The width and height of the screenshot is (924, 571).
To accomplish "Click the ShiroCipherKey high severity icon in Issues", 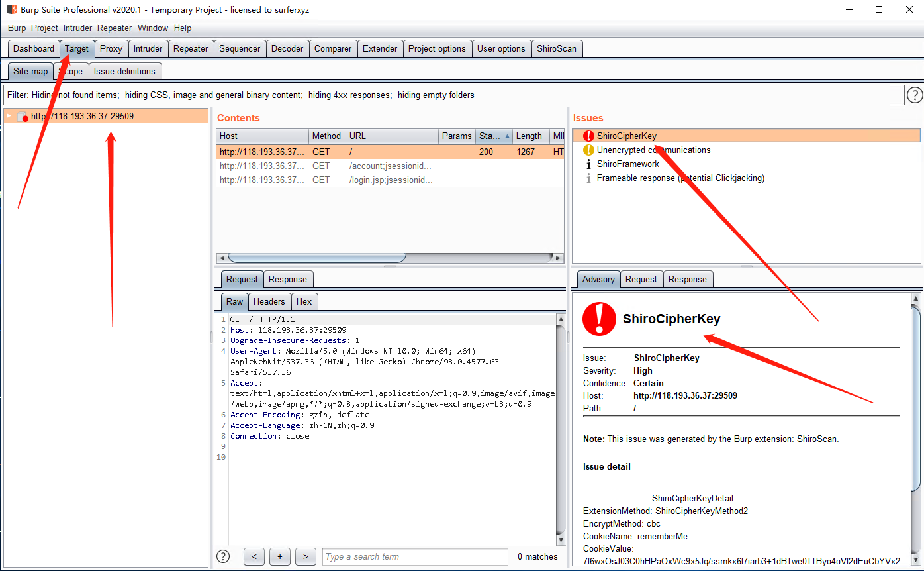I will point(588,136).
